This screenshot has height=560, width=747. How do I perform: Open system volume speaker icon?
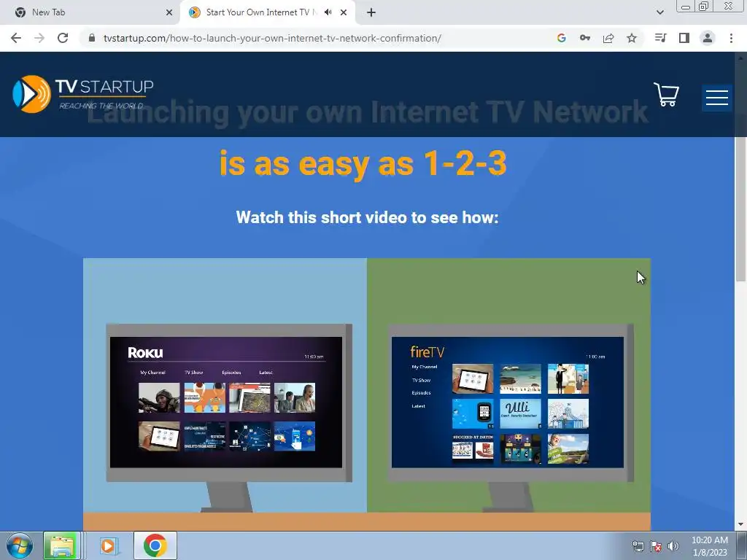tap(673, 546)
